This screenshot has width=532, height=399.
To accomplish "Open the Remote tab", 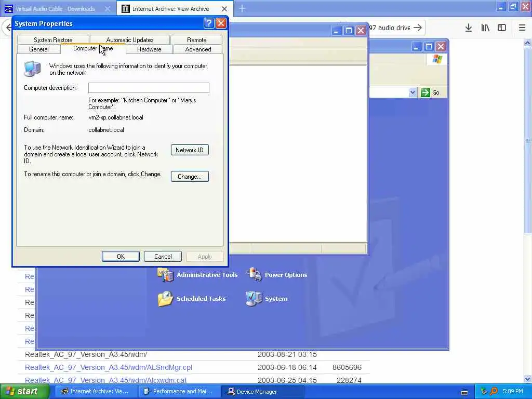I will pos(196,39).
